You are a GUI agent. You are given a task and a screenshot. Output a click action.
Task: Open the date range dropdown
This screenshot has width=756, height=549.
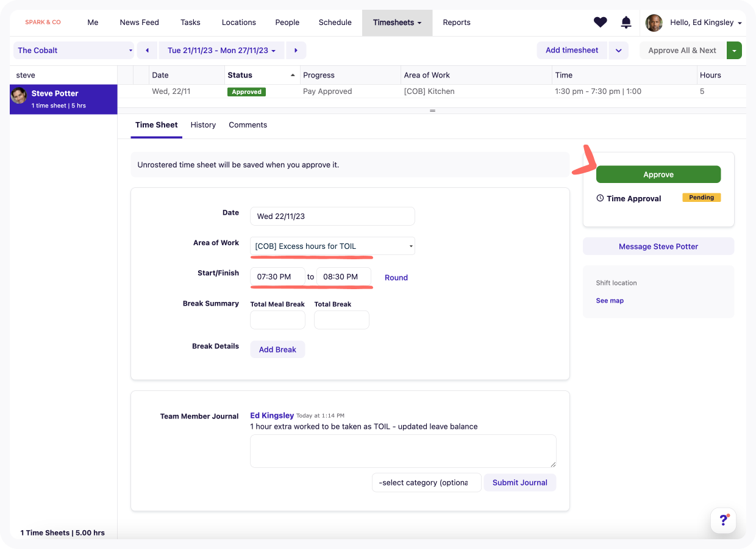(x=221, y=51)
